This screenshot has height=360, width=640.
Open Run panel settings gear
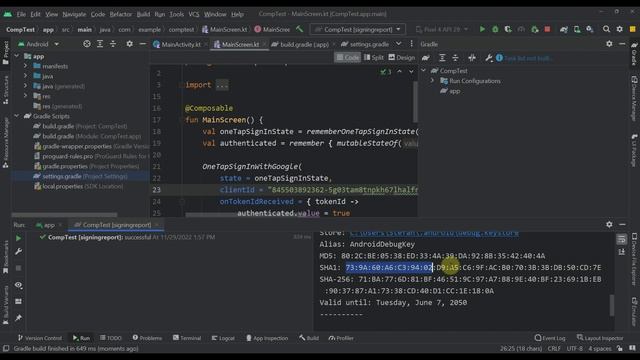click(609, 224)
